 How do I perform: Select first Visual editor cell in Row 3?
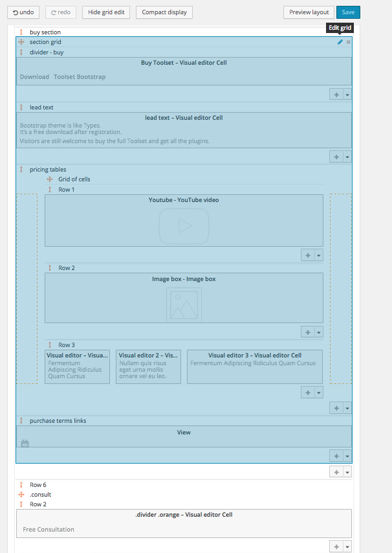point(77,367)
